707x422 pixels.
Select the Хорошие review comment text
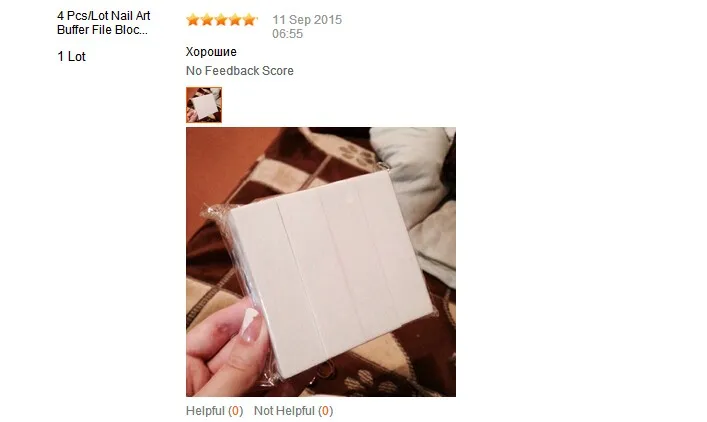(x=211, y=52)
